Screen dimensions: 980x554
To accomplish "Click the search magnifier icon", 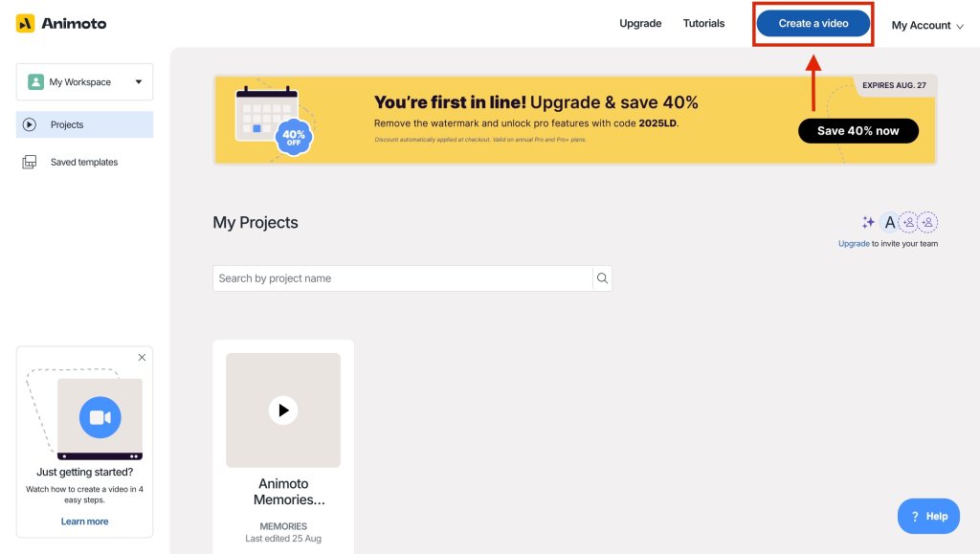I will click(602, 277).
